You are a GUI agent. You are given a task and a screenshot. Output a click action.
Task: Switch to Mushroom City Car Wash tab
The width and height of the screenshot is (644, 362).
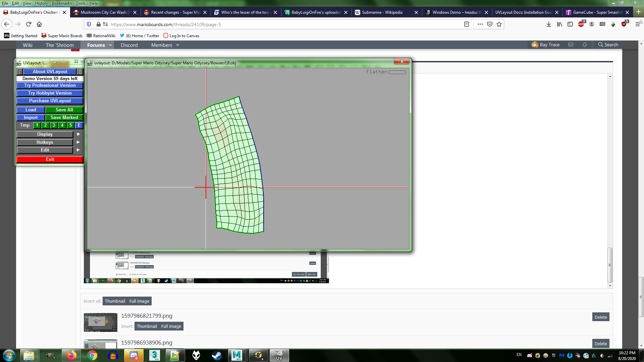(105, 12)
